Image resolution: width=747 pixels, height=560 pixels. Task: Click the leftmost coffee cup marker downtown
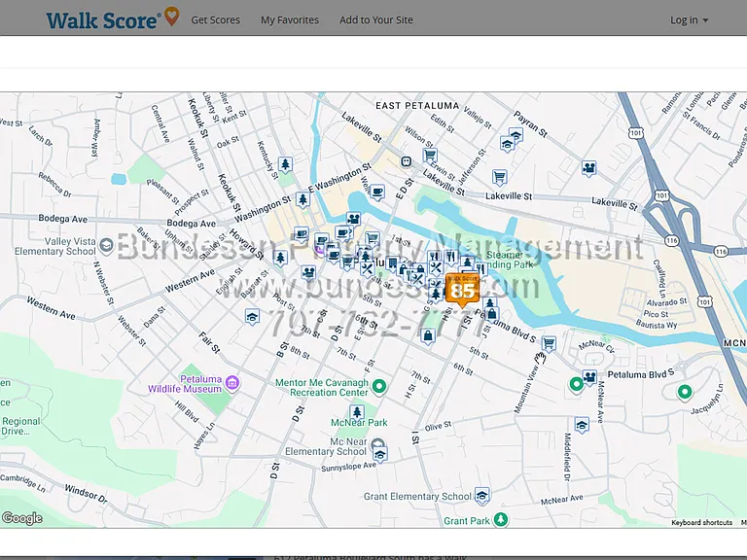(x=301, y=234)
